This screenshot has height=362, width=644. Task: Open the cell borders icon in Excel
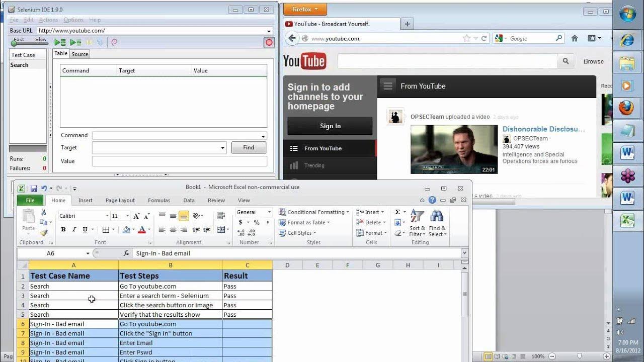(x=106, y=230)
